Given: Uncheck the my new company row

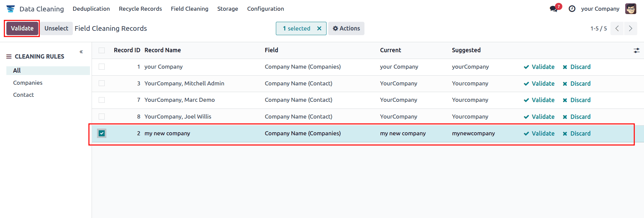Looking at the screenshot, I should (102, 133).
